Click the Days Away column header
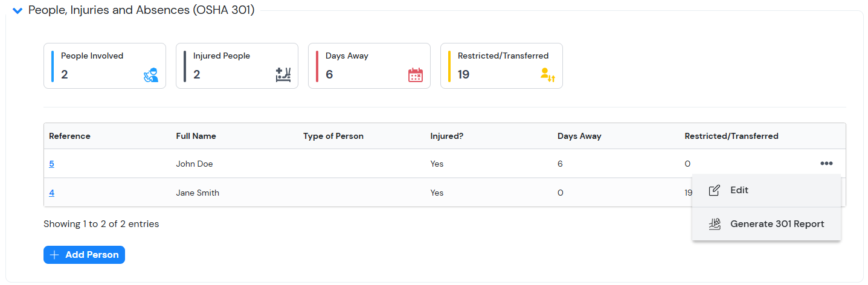 [x=579, y=136]
